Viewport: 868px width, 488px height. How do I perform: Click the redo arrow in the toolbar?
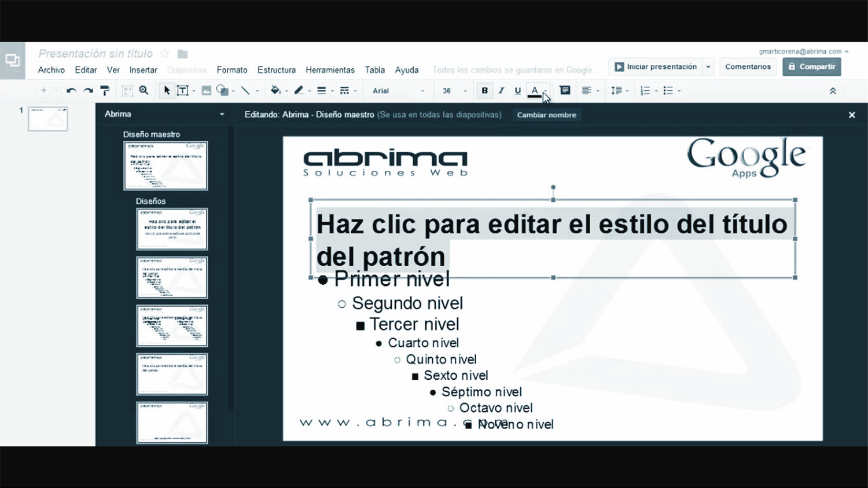point(88,90)
